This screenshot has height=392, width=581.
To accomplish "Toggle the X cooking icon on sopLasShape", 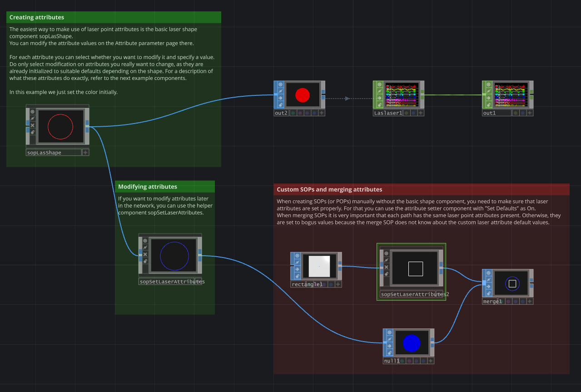I will pyautogui.click(x=33, y=125).
